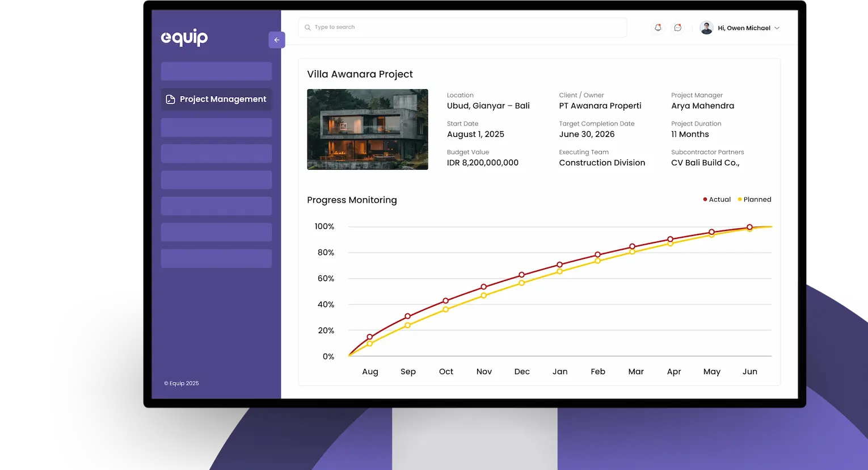
Task: Toggle the Planned series in chart legend
Action: tap(754, 199)
